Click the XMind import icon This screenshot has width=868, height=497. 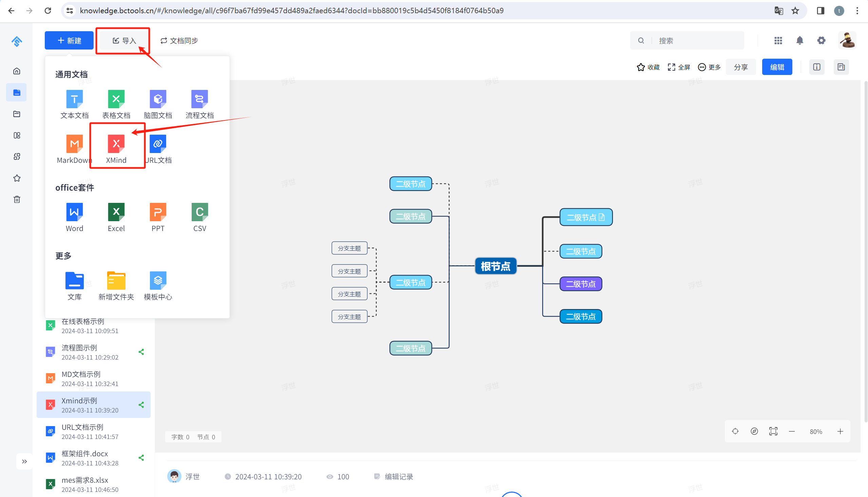coord(116,144)
